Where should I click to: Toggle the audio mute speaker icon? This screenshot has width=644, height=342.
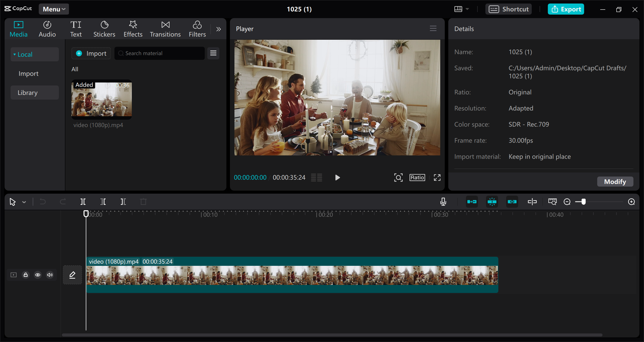pos(50,275)
